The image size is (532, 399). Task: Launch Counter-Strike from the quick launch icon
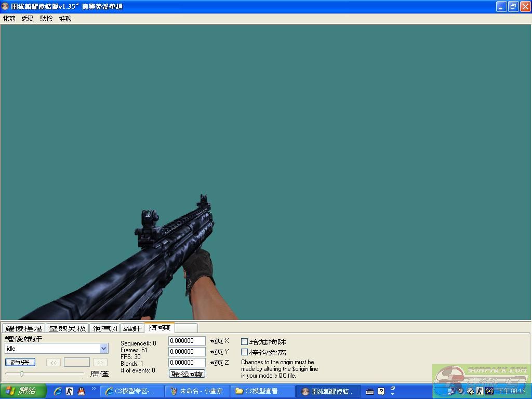point(70,391)
